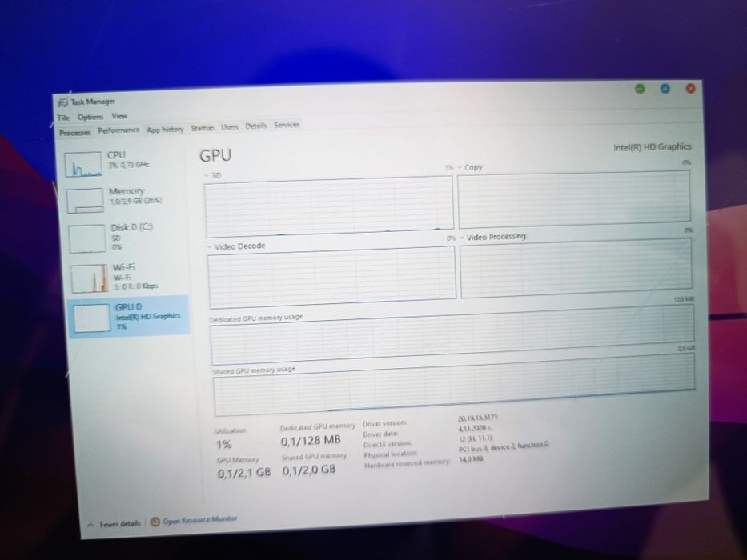
Task: Select the Performance tab
Action: [118, 130]
